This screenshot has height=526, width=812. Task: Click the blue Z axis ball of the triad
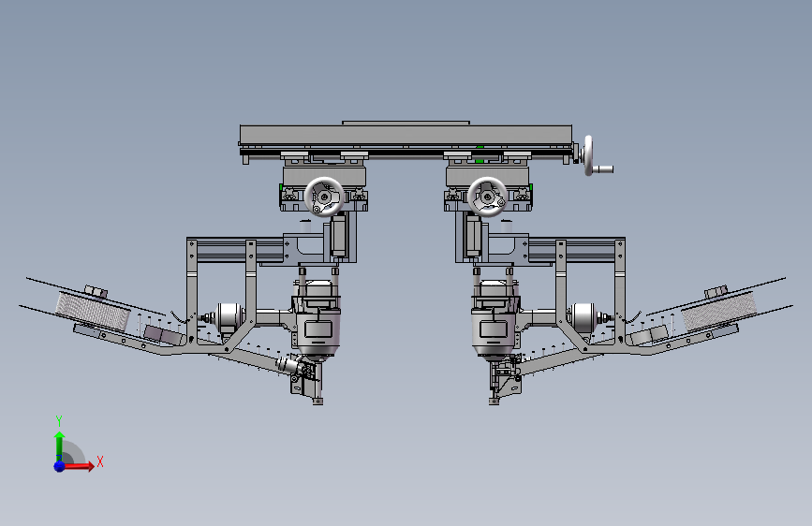[60, 466]
